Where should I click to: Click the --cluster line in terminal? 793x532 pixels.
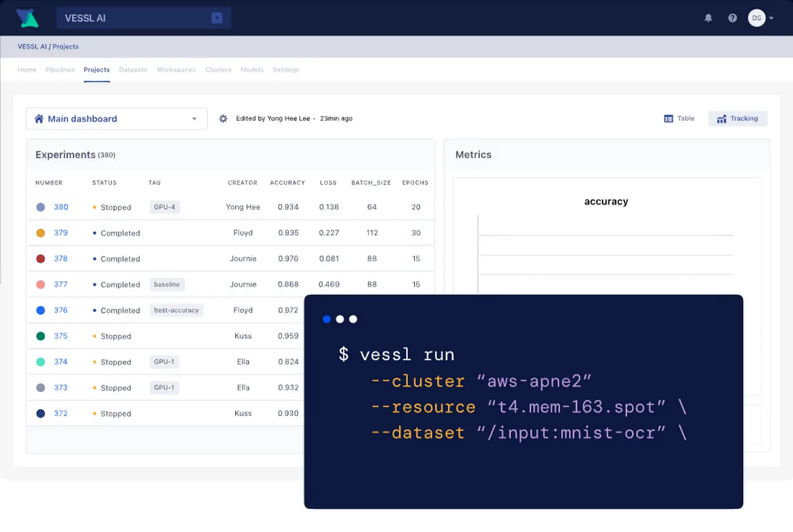point(481,381)
